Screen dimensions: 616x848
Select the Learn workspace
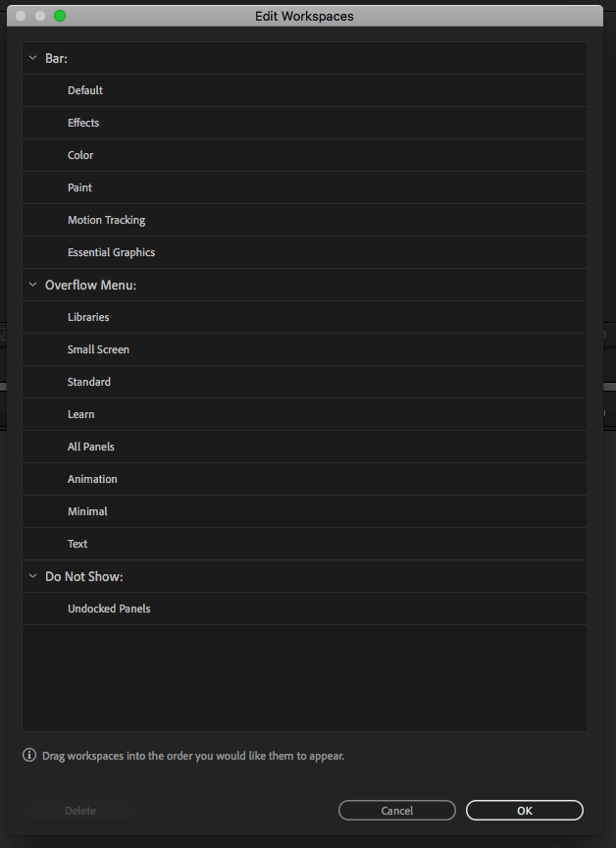(80, 413)
